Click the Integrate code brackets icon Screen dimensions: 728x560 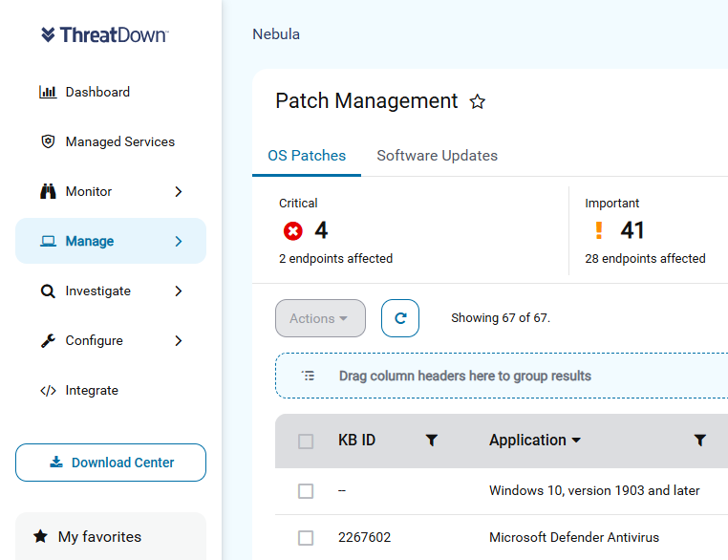click(48, 391)
